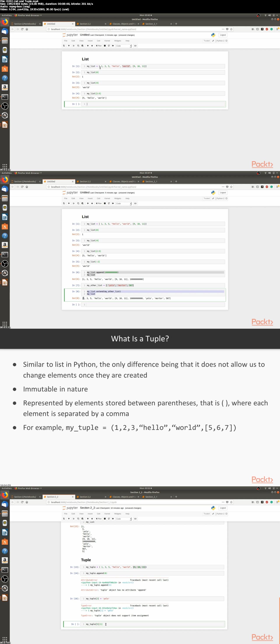Viewport: 280px width, 644px height.
Task: Open the Edit menu in the Mon 05:47 frame
Action: coord(73,199)
